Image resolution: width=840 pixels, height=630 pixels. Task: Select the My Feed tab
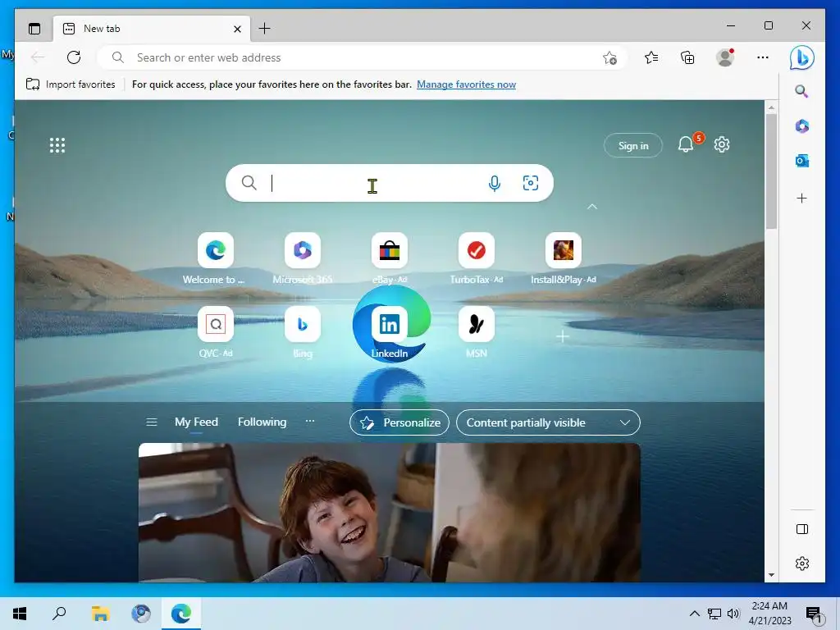click(196, 422)
